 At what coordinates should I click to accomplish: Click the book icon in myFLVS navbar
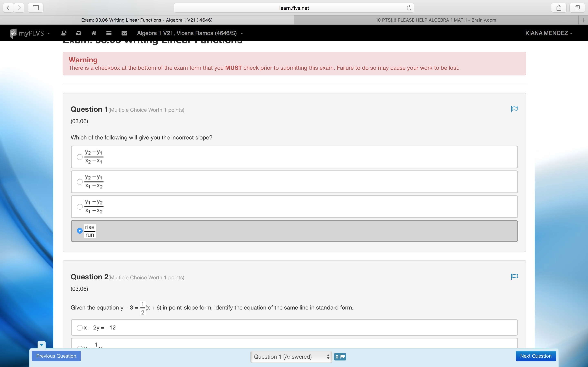click(64, 33)
